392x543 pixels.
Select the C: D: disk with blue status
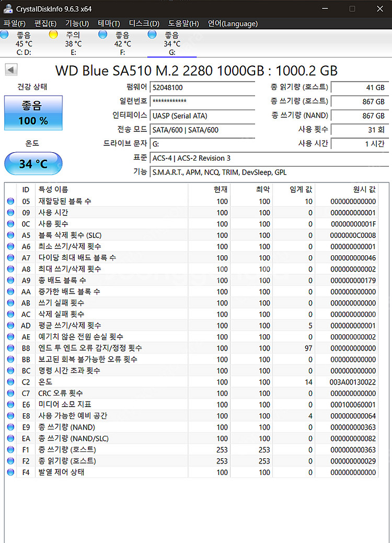click(x=24, y=43)
